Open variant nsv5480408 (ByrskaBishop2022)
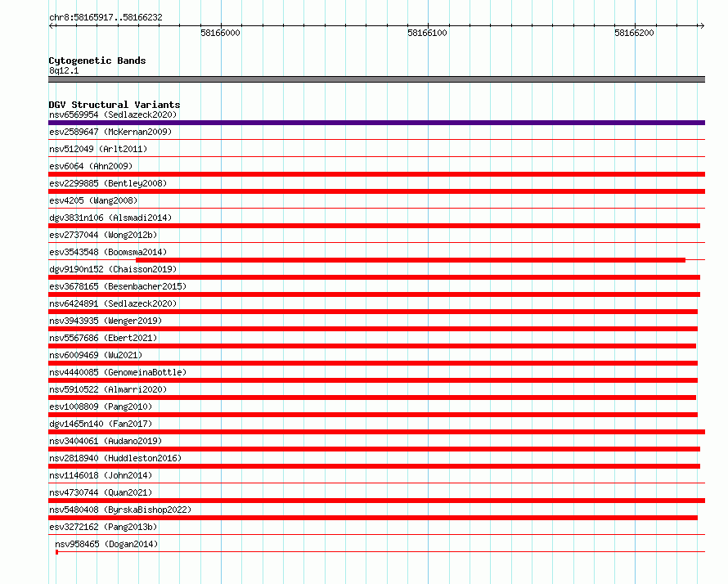The height and width of the screenshot is (584, 728). coord(120,510)
